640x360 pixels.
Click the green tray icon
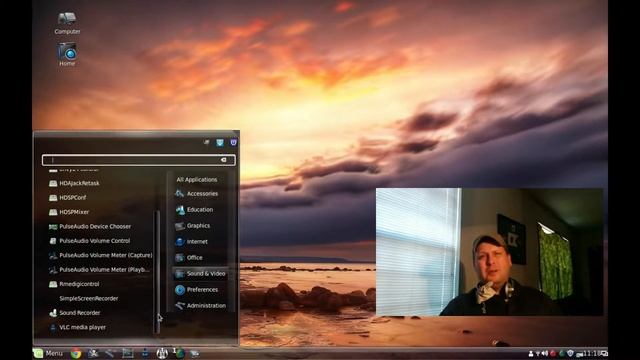click(x=562, y=353)
